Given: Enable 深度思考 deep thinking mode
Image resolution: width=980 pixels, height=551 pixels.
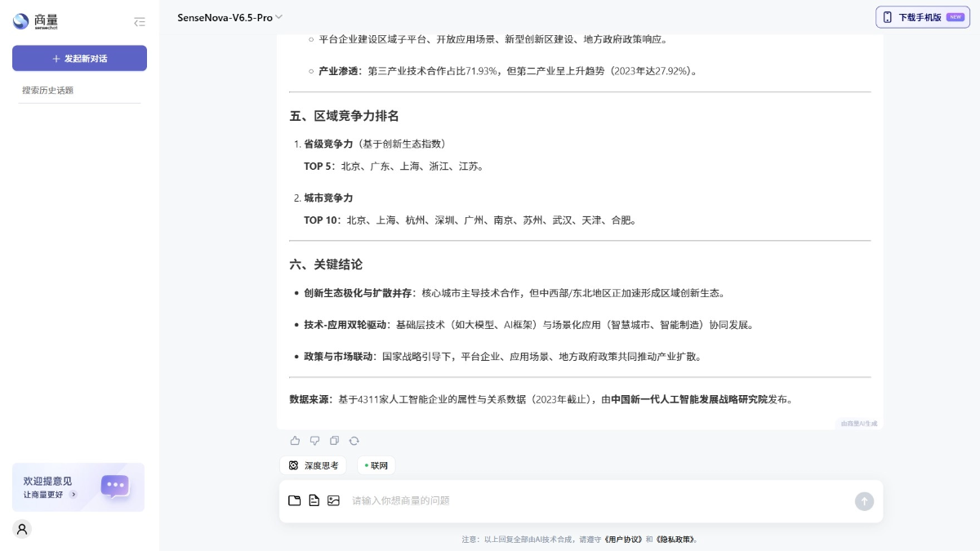Looking at the screenshot, I should [x=313, y=465].
